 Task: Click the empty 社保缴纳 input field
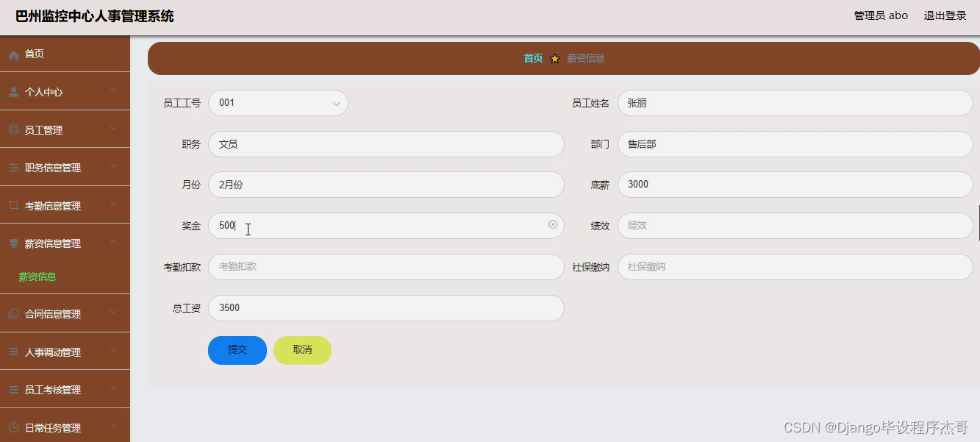[795, 267]
